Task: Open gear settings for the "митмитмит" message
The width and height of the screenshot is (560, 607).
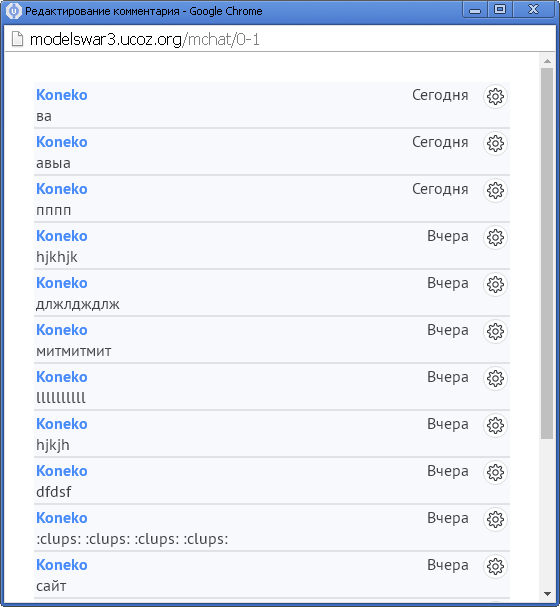Action: pyautogui.click(x=495, y=331)
